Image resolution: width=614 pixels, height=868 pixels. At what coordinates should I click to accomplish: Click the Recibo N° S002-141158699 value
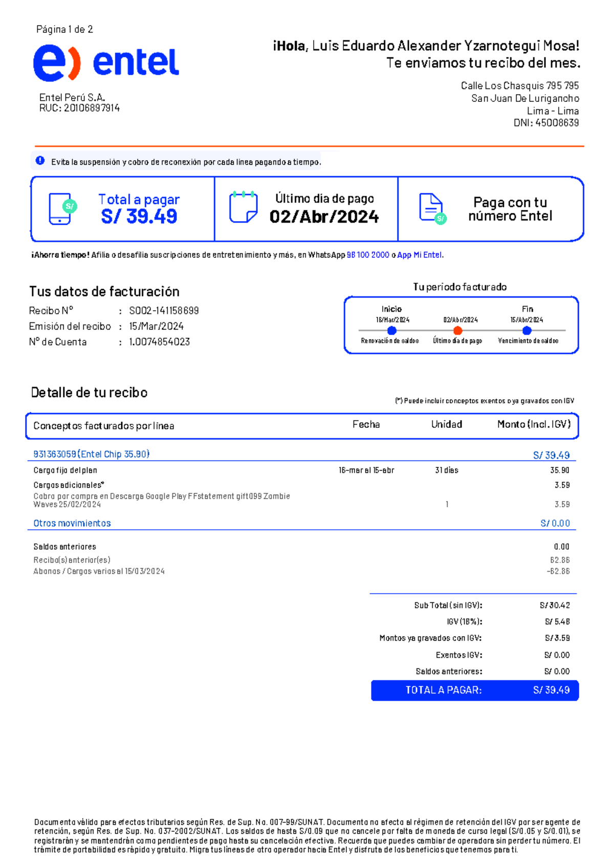tap(164, 311)
